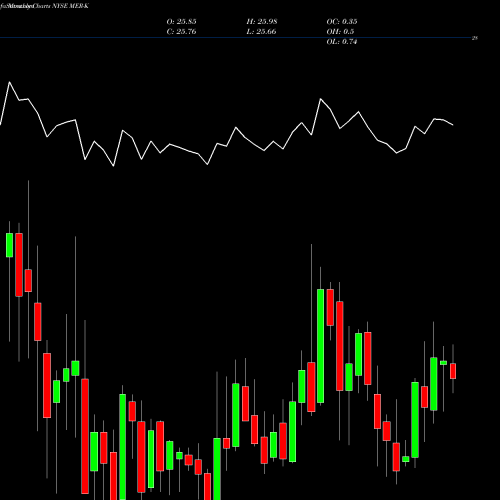Viewport: 500px width, 500px height.
Task: Click the 'NYSE MER-K' chart title
Action: 70,6
